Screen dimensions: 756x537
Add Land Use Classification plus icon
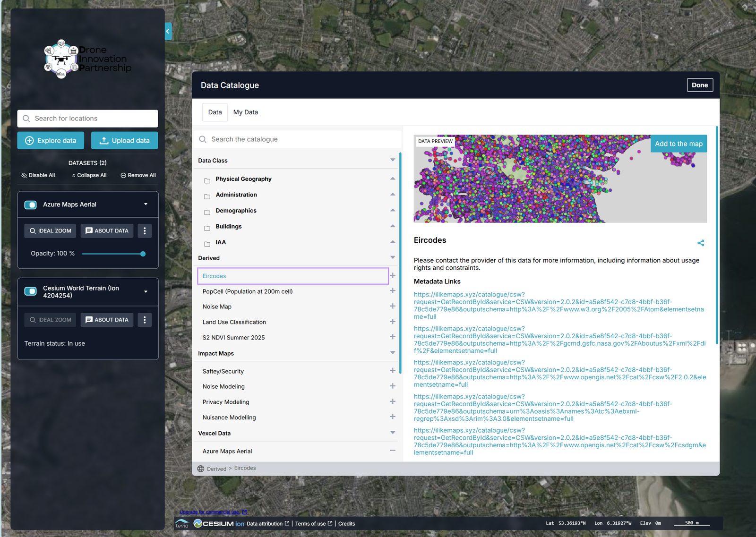point(393,322)
